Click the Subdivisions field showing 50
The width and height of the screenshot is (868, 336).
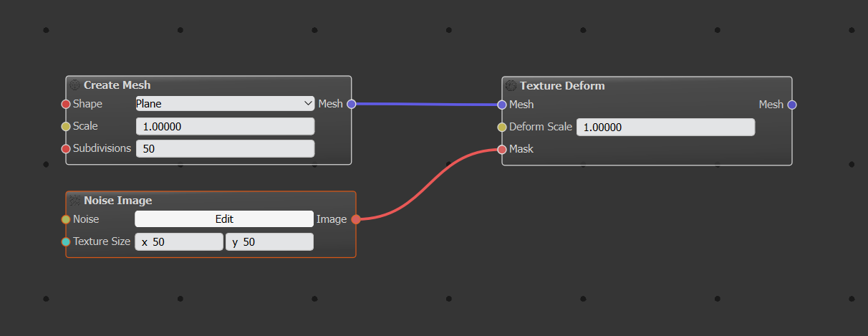coord(225,149)
